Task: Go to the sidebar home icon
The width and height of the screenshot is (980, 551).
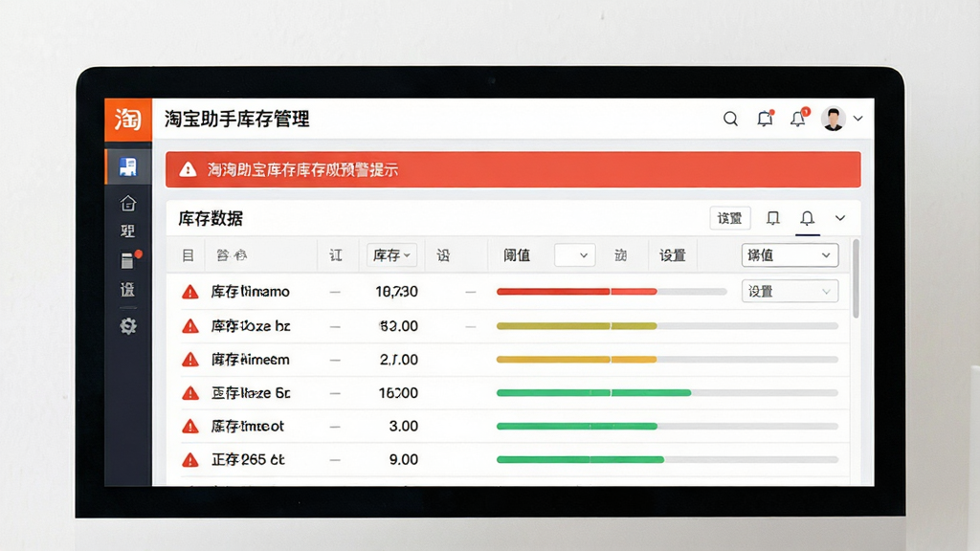Action: click(128, 203)
